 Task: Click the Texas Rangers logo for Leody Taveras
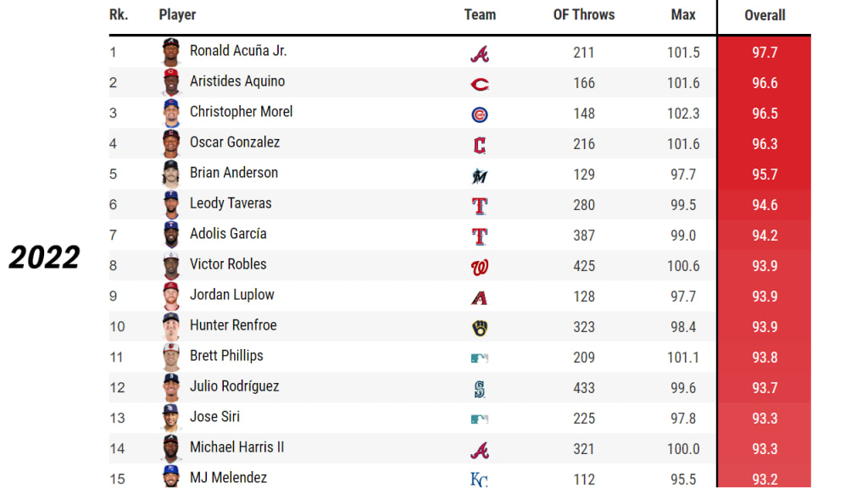click(x=480, y=206)
